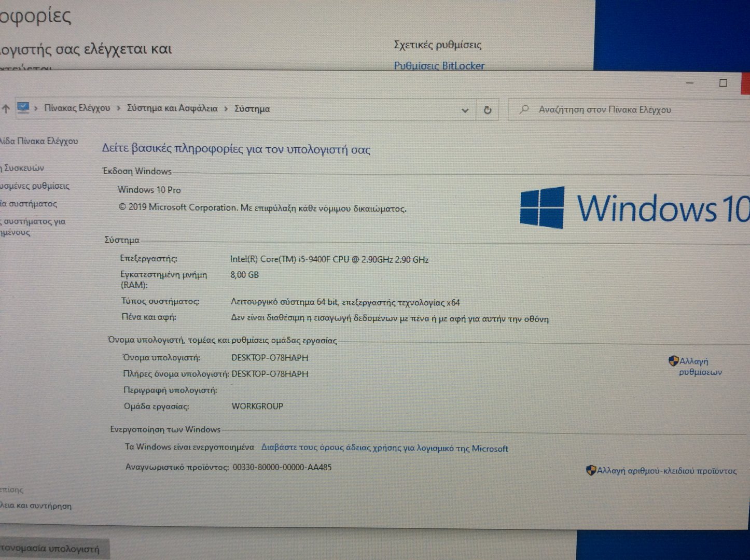This screenshot has height=560, width=750.
Task: Minimize the System control panel window
Action: coord(690,83)
